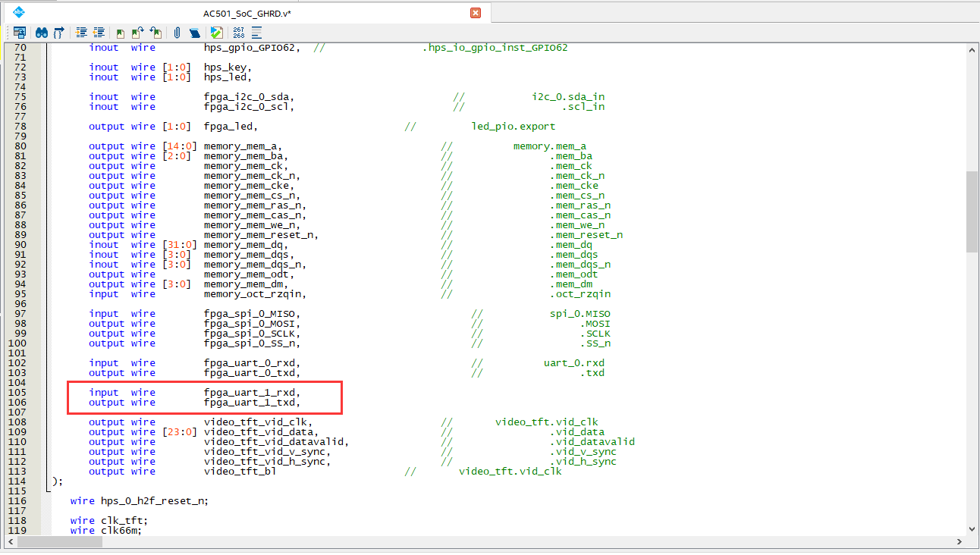Click the vertical scrollbar down arrow
Screen dimensions: 980x555
[x=972, y=528]
